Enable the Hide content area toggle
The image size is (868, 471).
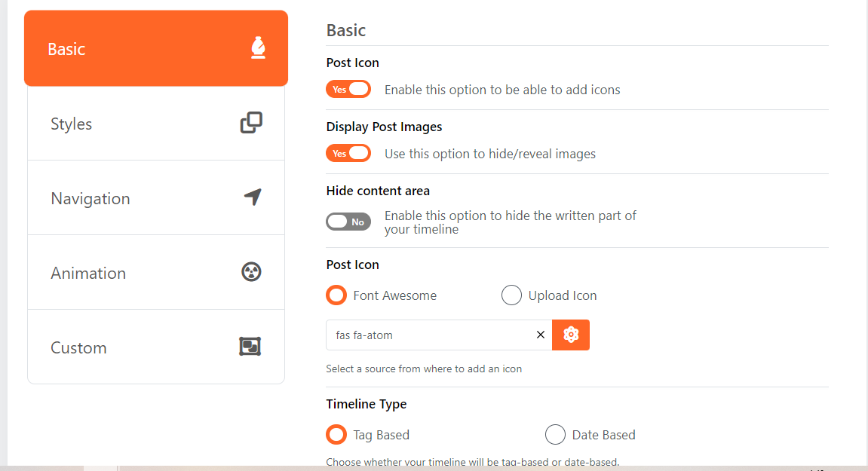(348, 221)
